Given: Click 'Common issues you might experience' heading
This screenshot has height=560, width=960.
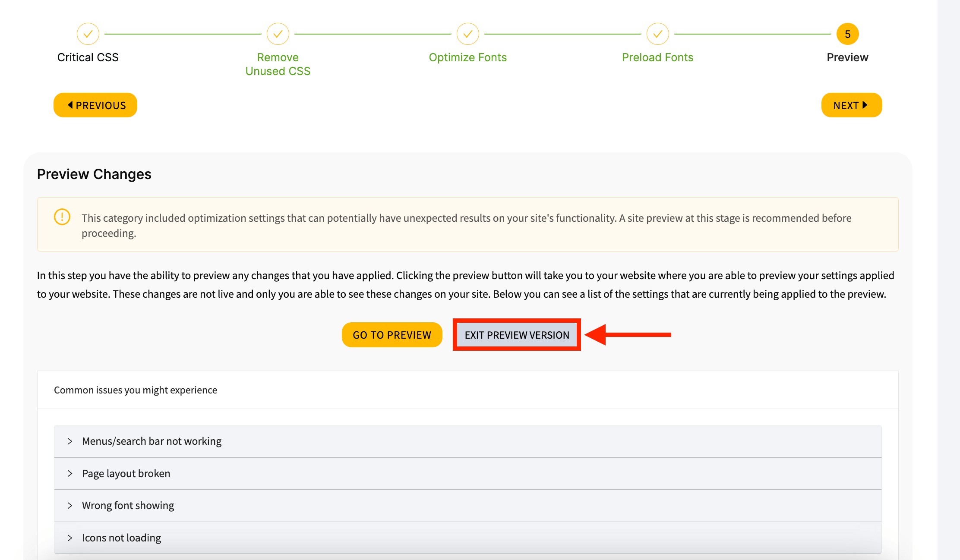Looking at the screenshot, I should pyautogui.click(x=136, y=390).
